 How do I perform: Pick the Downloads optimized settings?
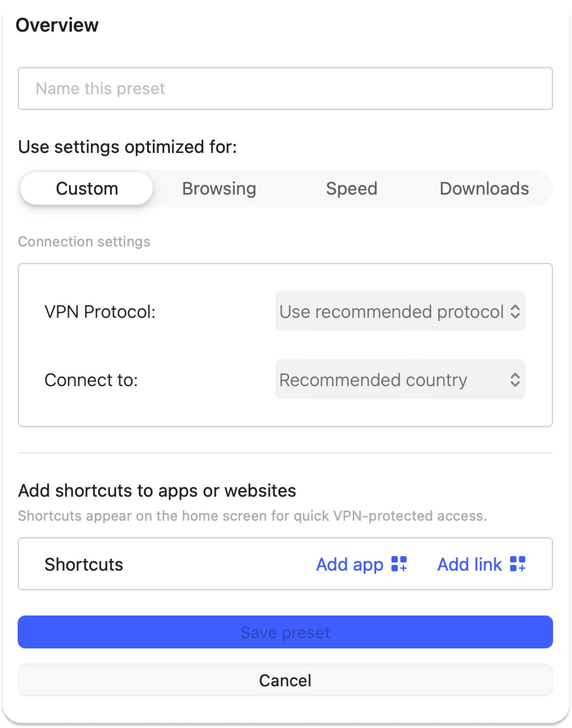click(484, 188)
